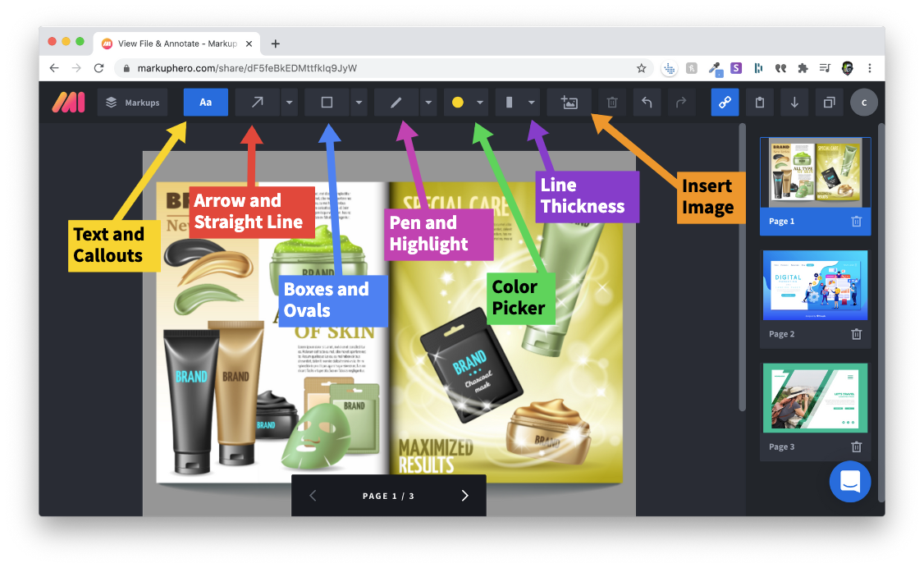Open the Insert Image tool
Screen dimensions: 924x568
[569, 102]
